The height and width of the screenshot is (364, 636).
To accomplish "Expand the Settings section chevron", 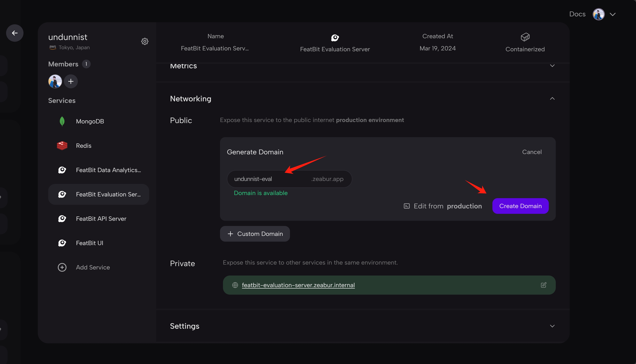I will coord(552,326).
